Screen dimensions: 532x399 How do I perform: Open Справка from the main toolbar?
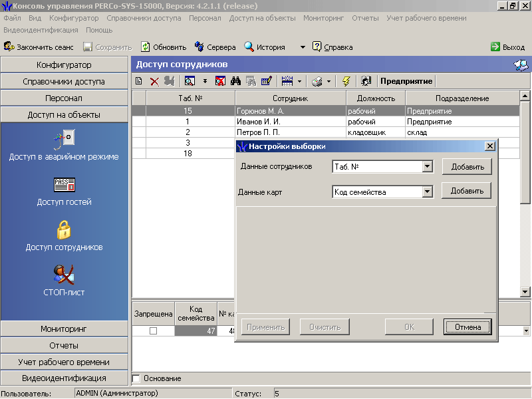pyautogui.click(x=332, y=47)
